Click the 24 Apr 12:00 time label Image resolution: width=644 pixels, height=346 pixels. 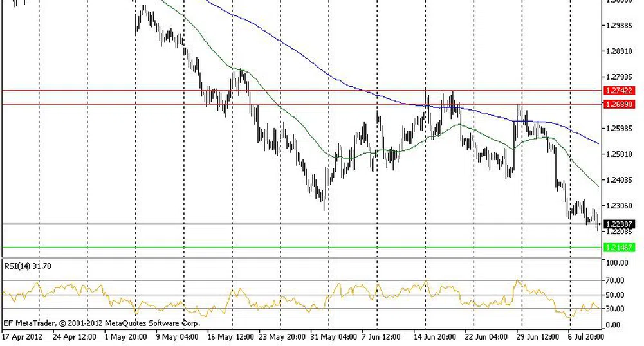pos(75,336)
